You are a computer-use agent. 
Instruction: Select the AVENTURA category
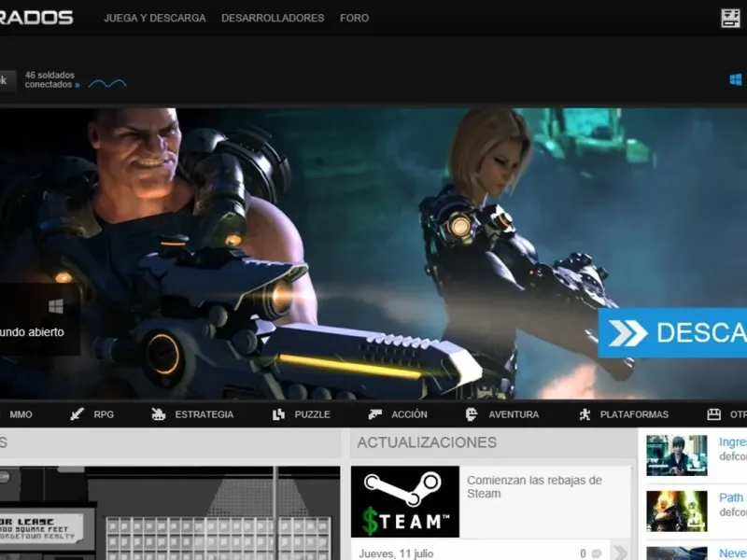coord(514,414)
